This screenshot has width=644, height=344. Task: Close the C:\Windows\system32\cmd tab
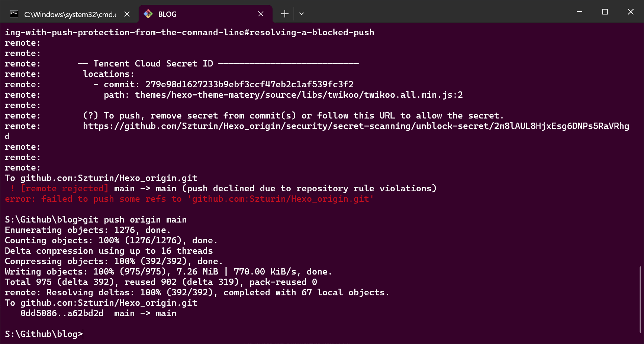(x=127, y=14)
